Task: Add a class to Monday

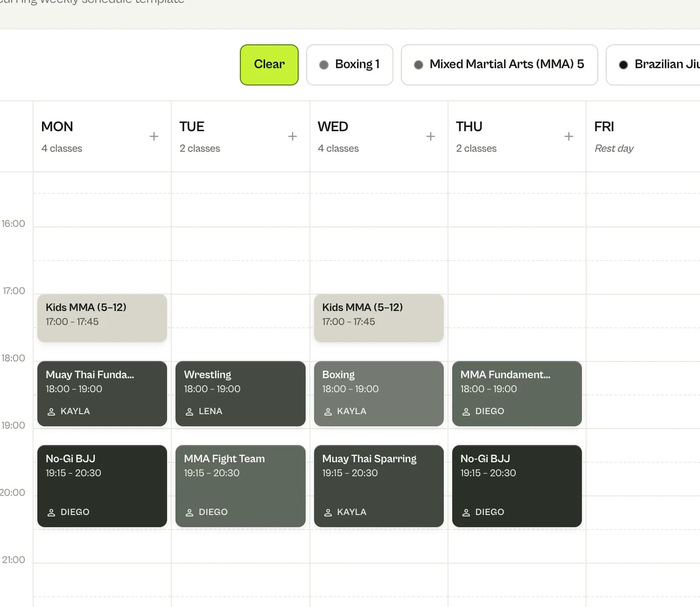Action: (x=154, y=136)
